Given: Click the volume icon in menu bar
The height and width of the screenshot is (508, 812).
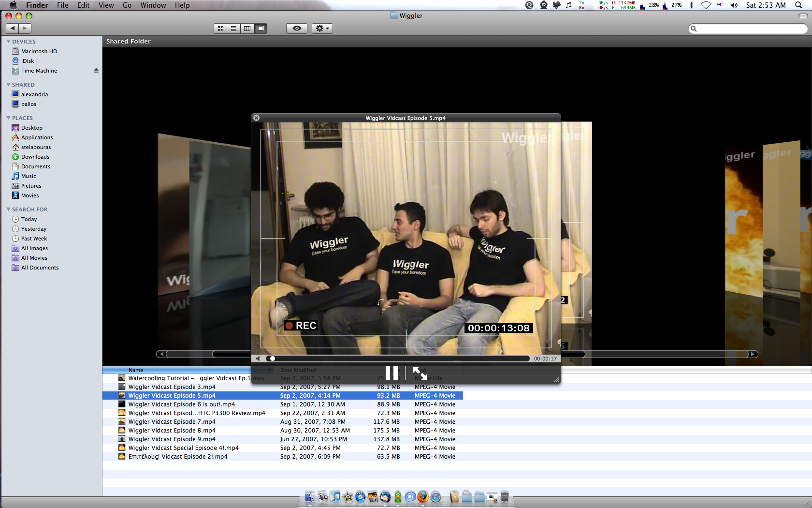Looking at the screenshot, I should pyautogui.click(x=734, y=5).
